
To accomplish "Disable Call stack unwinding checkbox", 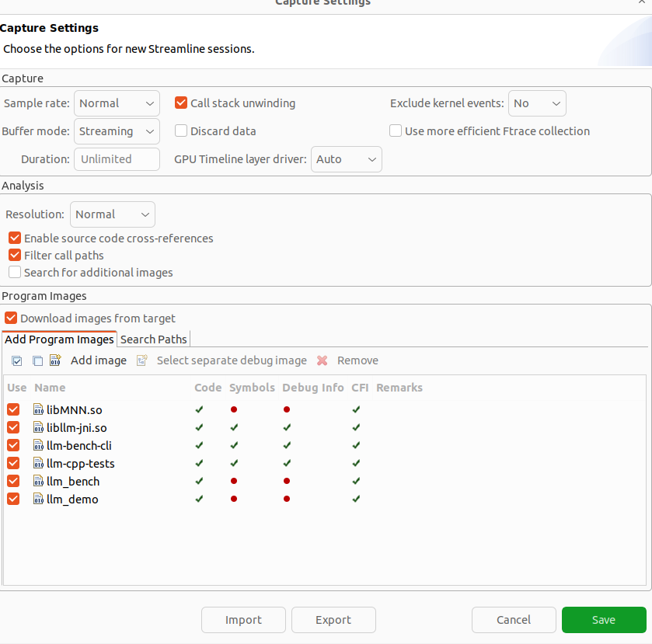I will pos(181,103).
